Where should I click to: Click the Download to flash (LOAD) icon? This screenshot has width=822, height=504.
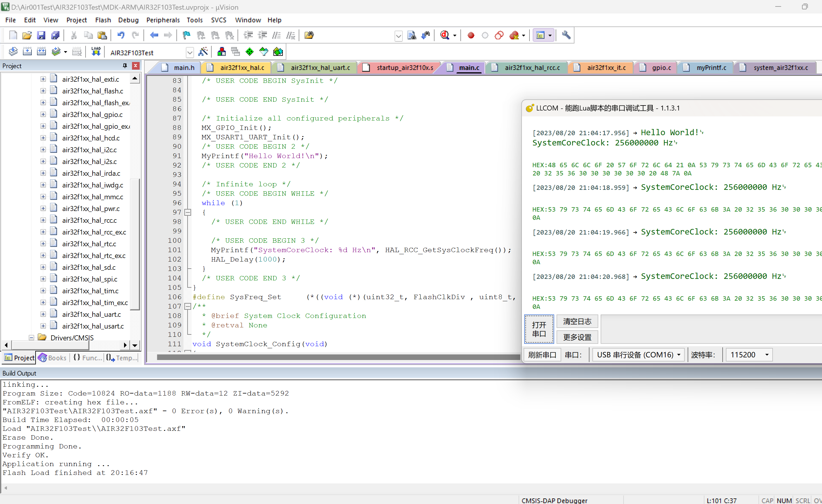(96, 52)
